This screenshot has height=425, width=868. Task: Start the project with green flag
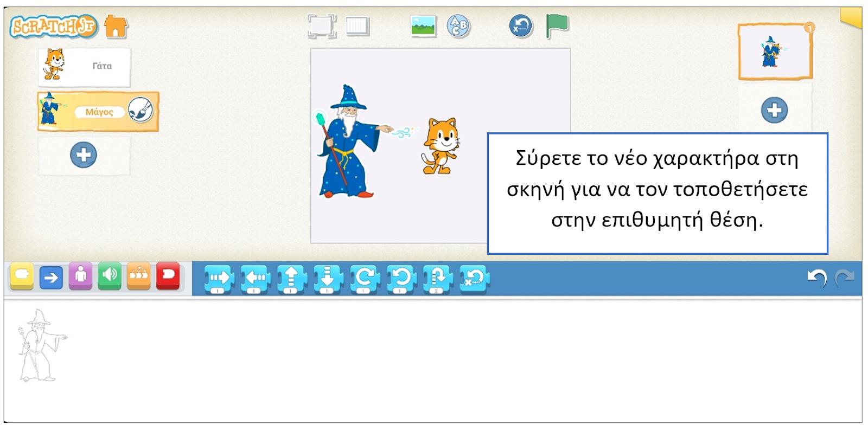pyautogui.click(x=557, y=26)
